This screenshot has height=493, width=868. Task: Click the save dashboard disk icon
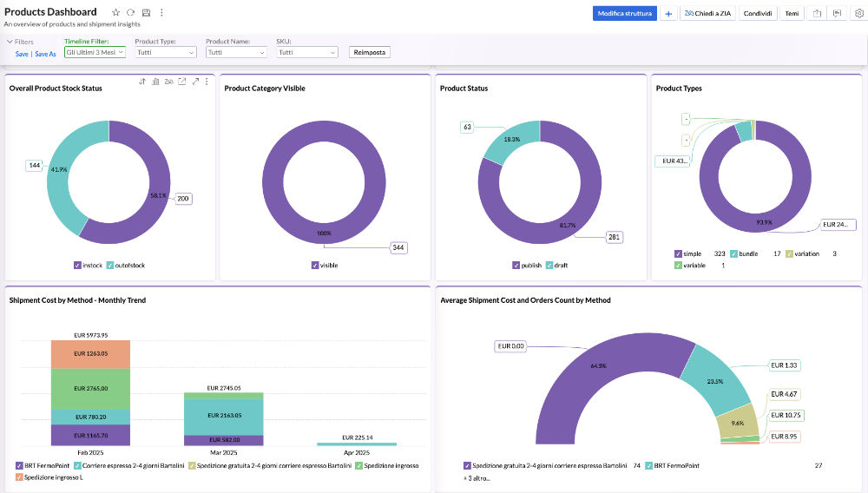[x=146, y=12]
